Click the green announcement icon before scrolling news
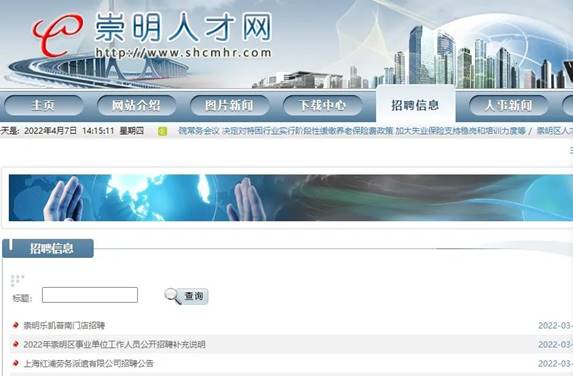 click(x=163, y=132)
